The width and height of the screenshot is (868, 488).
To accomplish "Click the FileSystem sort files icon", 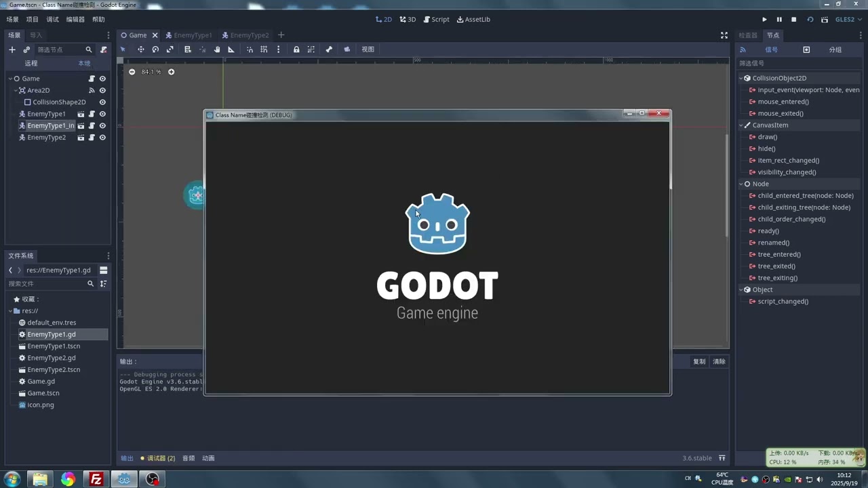I will (104, 284).
